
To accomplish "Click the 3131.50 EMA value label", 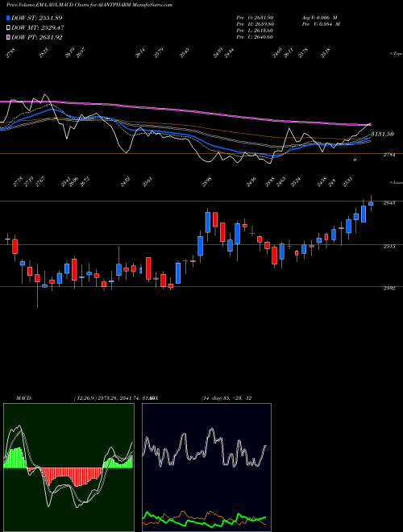I will point(382,134).
